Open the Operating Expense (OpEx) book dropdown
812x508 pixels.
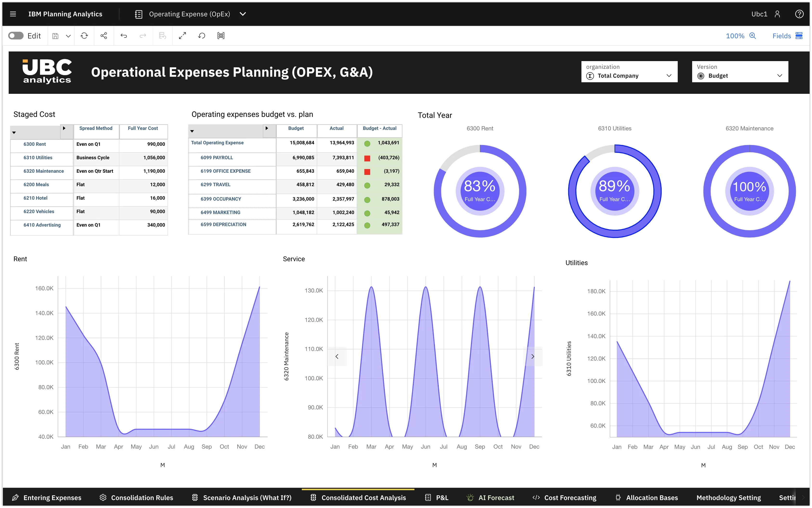(243, 14)
